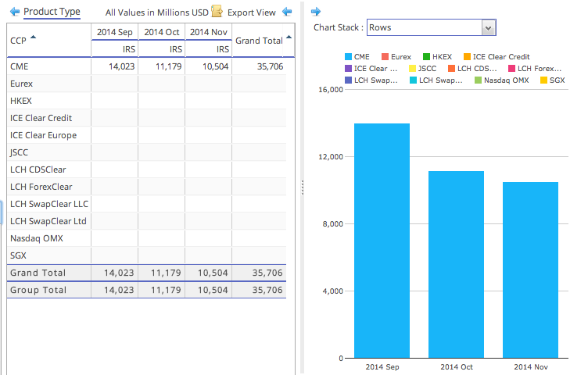Click the Group Total row label
This screenshot has width=588, height=375.
pos(38,290)
